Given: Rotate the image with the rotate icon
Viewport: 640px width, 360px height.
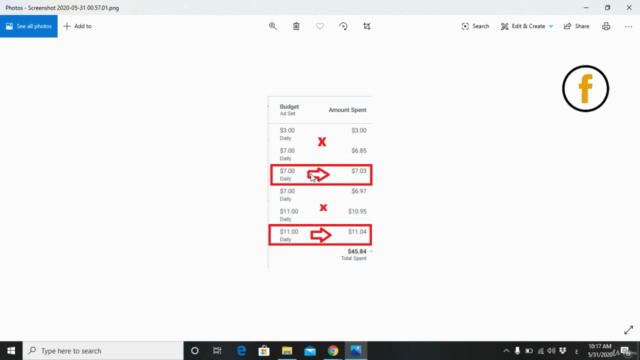Looking at the screenshot, I should (343, 26).
